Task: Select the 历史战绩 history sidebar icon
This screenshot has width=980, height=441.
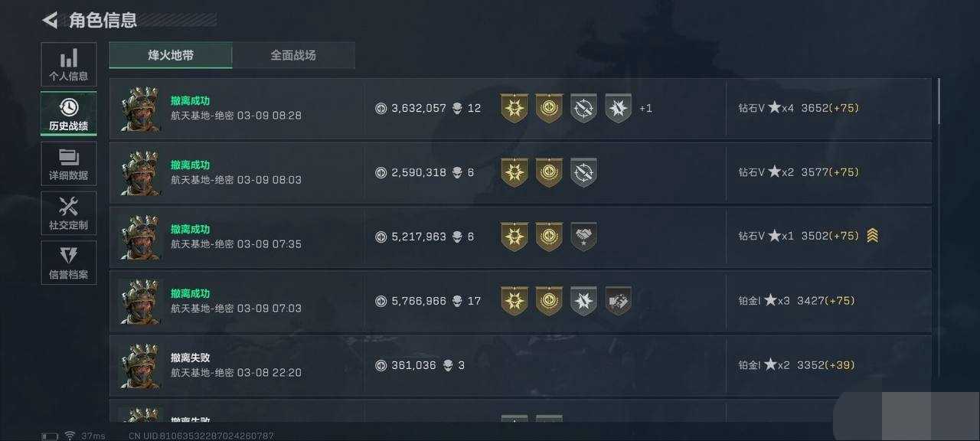Action: coord(69,114)
